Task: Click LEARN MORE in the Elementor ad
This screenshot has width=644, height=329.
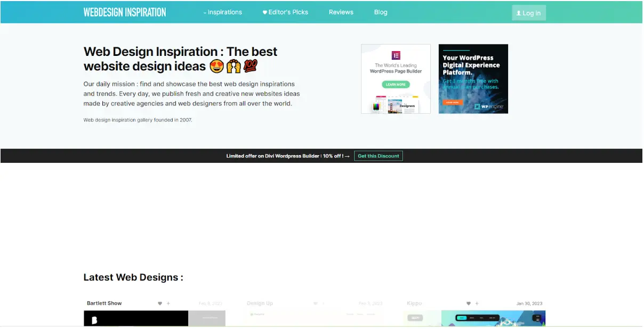Action: (396, 84)
